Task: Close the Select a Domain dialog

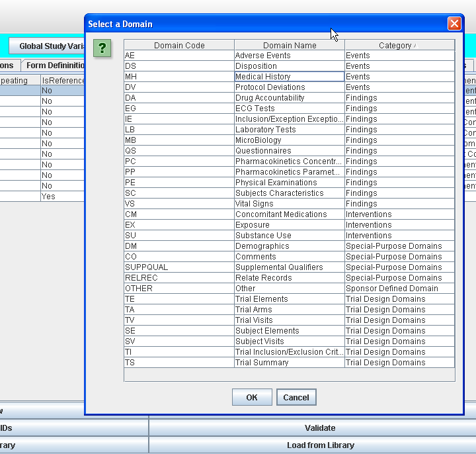Action: tap(454, 24)
